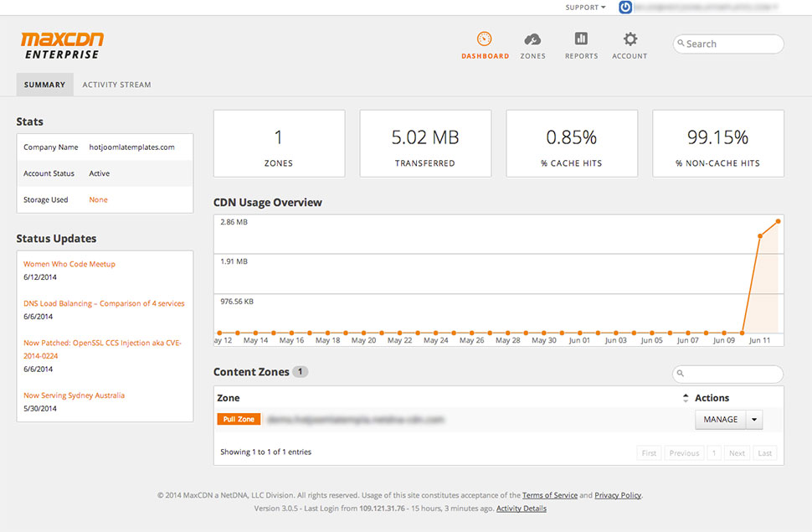Click the Pull Zone orange badge
This screenshot has height=532, width=812.
pyautogui.click(x=239, y=419)
